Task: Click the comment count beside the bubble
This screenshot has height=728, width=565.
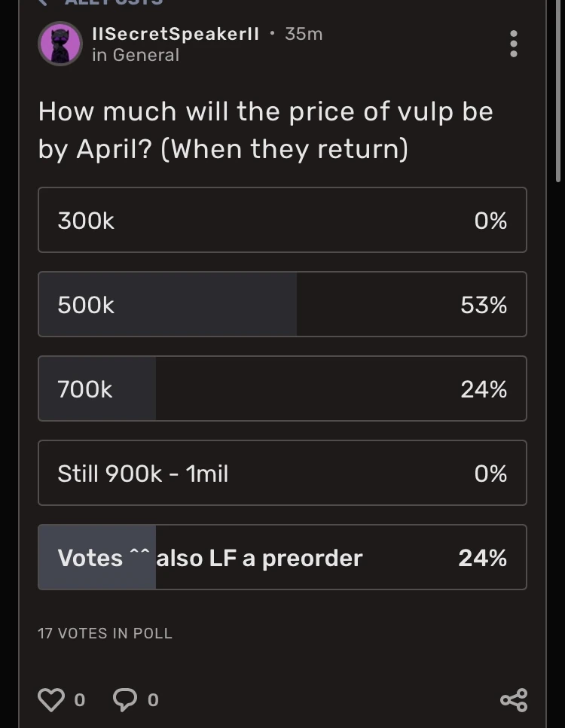Action: [153, 700]
